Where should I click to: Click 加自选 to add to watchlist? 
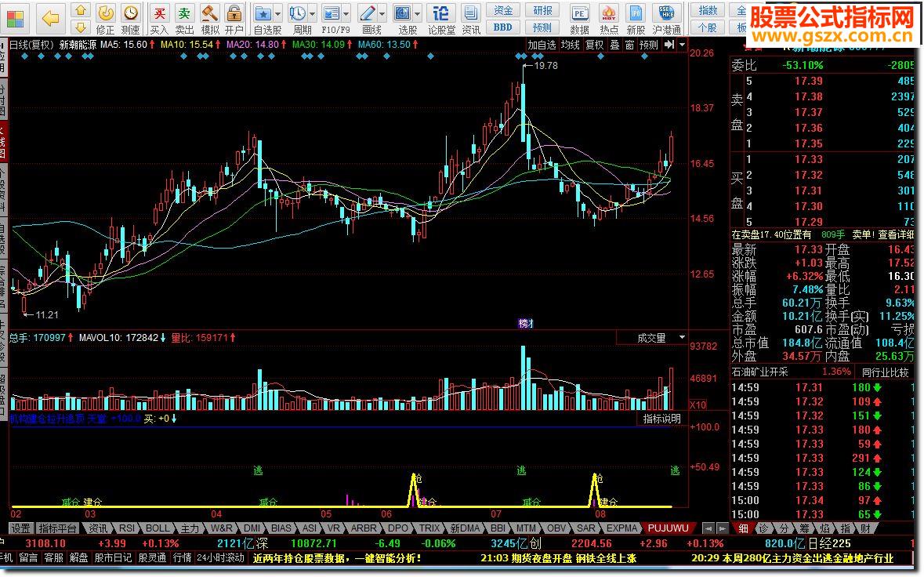(x=542, y=45)
